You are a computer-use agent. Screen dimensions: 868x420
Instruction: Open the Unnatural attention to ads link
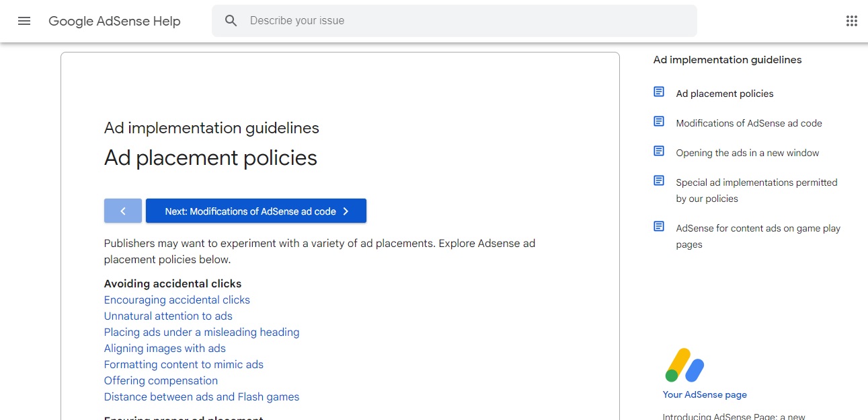[168, 316]
